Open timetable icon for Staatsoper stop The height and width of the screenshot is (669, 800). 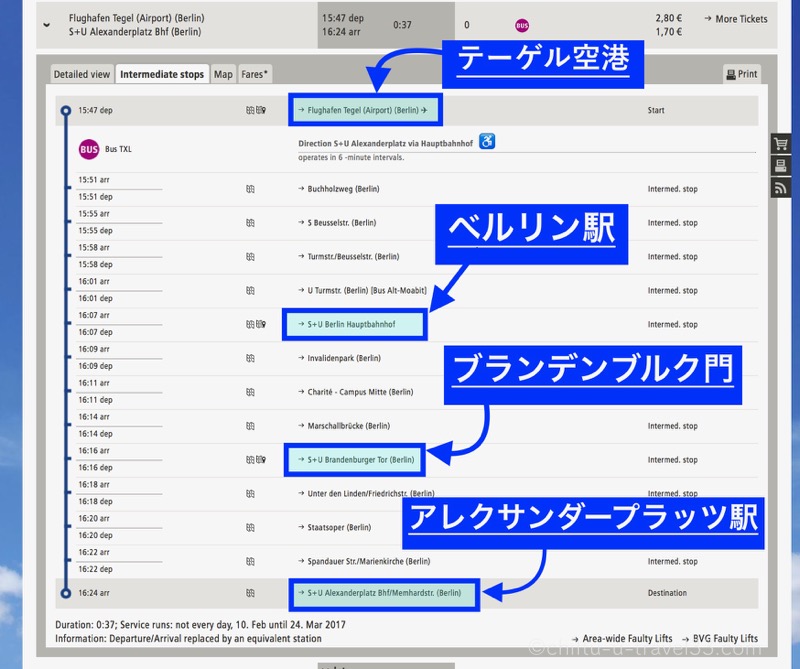coord(250,527)
